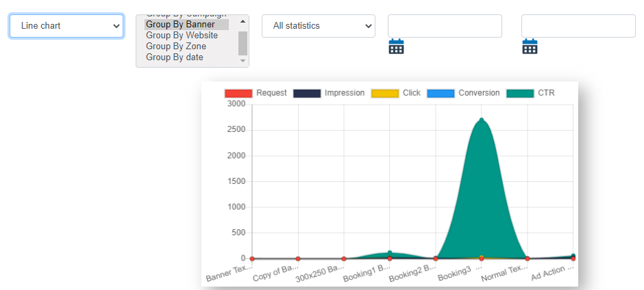Select Group By Website option
Screen dimensions: 644x290
pyautogui.click(x=182, y=36)
